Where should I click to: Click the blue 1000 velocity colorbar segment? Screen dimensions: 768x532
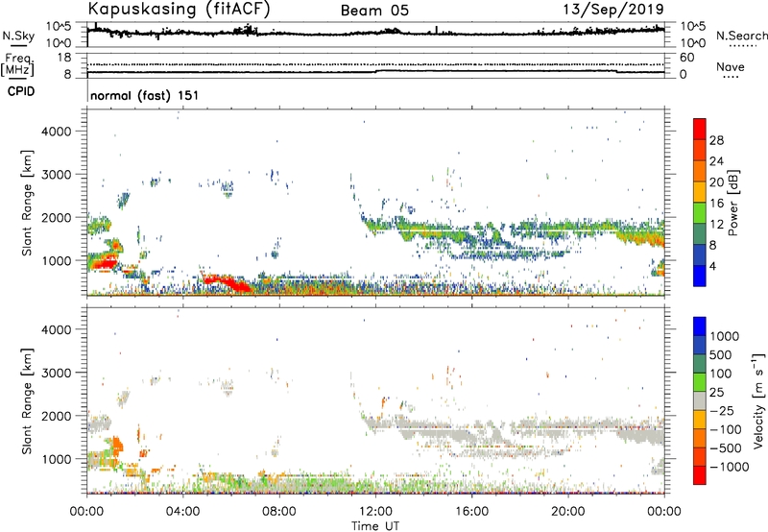[700, 326]
